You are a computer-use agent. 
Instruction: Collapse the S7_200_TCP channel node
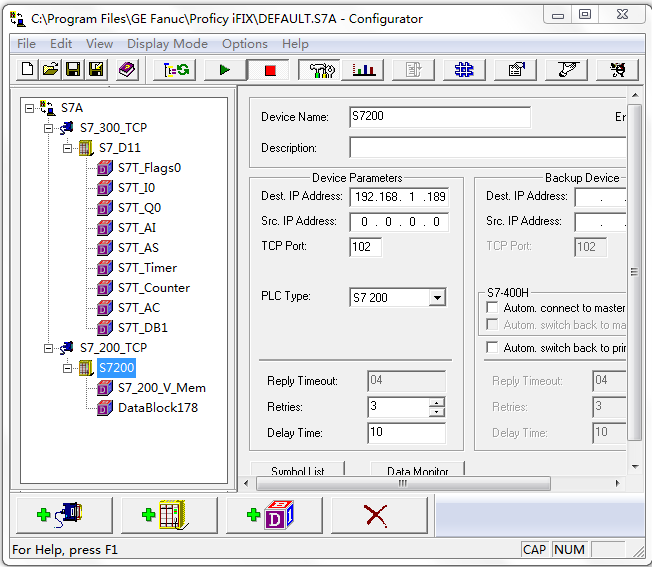tap(48, 348)
